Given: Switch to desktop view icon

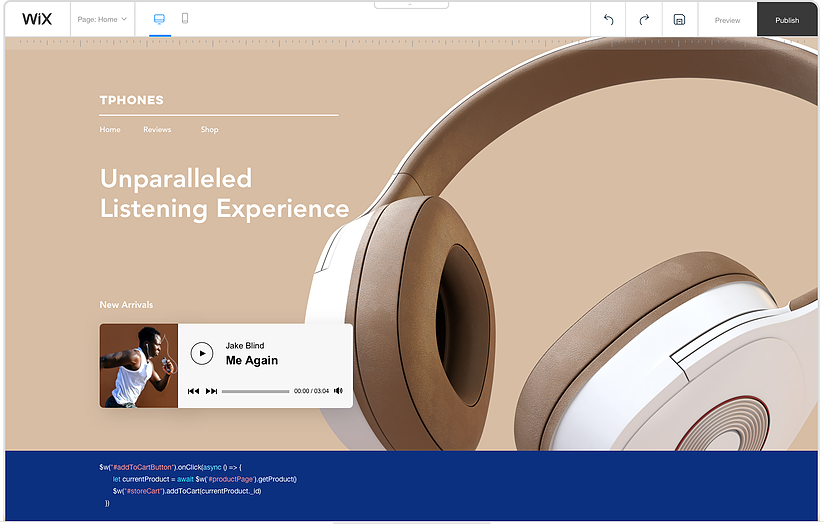Looking at the screenshot, I should coord(159,19).
